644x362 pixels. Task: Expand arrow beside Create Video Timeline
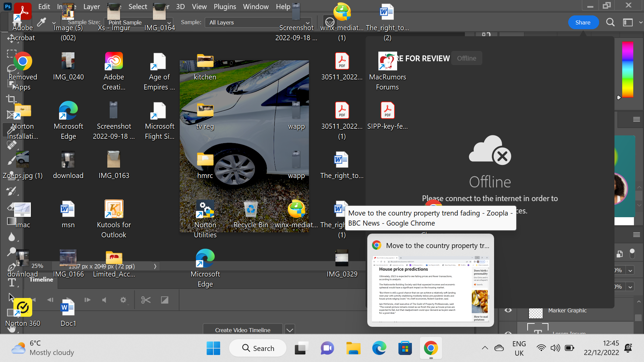pos(290,330)
